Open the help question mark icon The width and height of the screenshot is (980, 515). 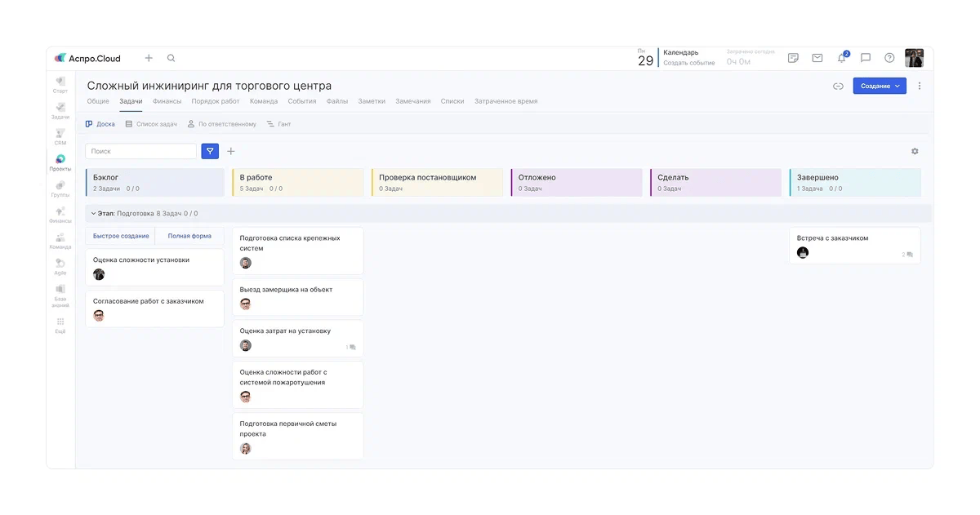889,58
